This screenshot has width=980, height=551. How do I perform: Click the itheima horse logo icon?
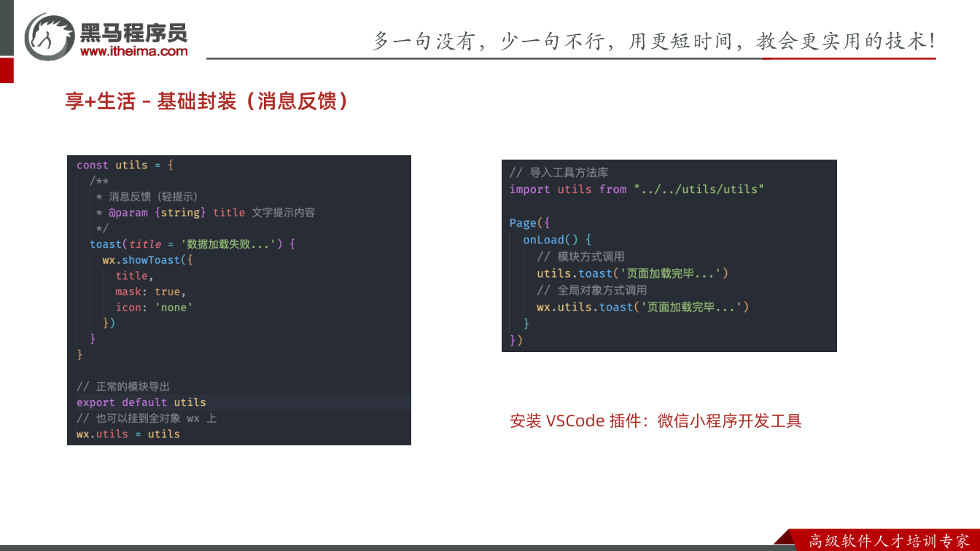[50, 36]
